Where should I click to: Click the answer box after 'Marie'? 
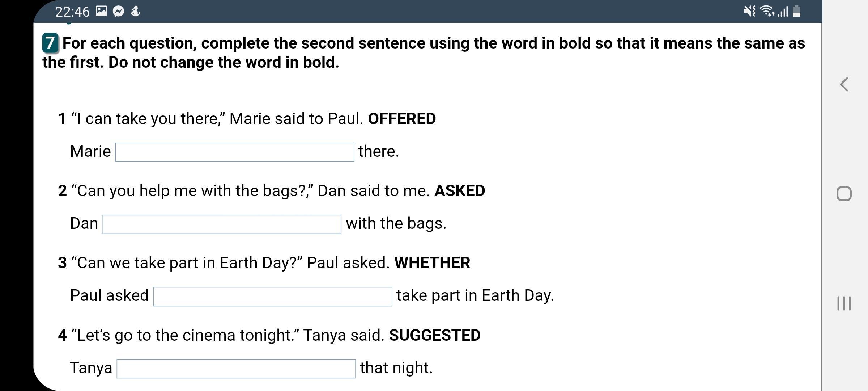(x=234, y=152)
